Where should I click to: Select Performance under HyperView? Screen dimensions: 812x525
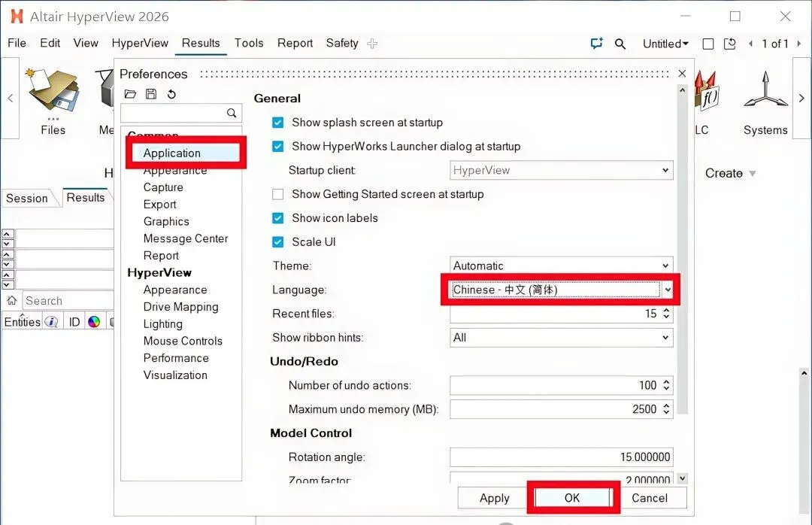click(176, 358)
